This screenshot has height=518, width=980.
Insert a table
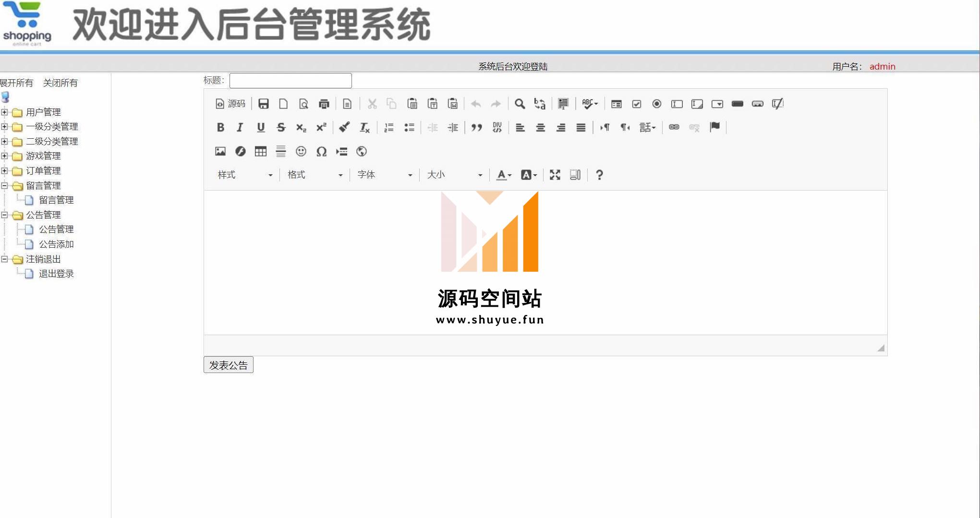click(261, 151)
